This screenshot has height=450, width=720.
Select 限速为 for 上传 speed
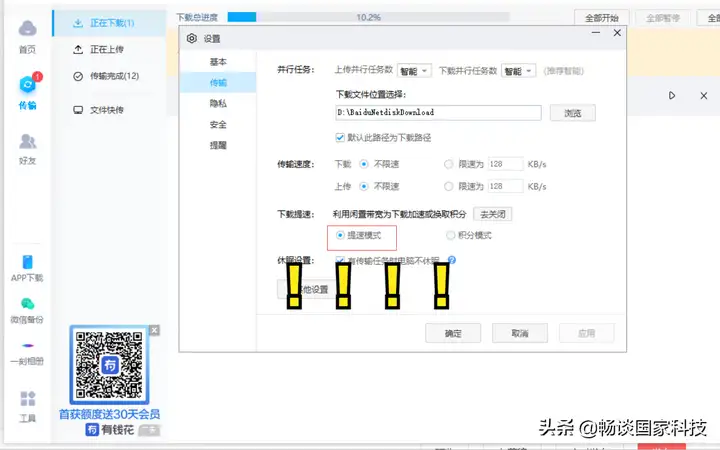(x=449, y=186)
